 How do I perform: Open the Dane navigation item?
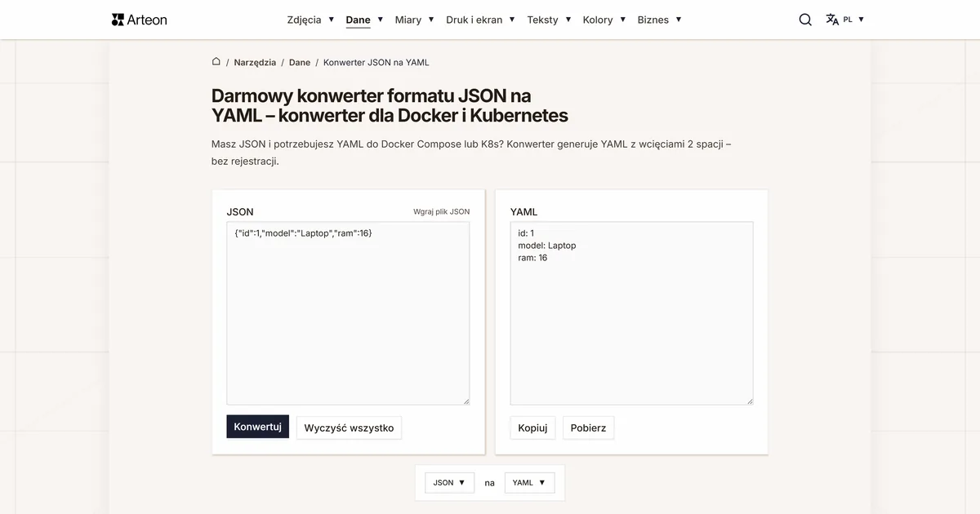[x=358, y=20]
